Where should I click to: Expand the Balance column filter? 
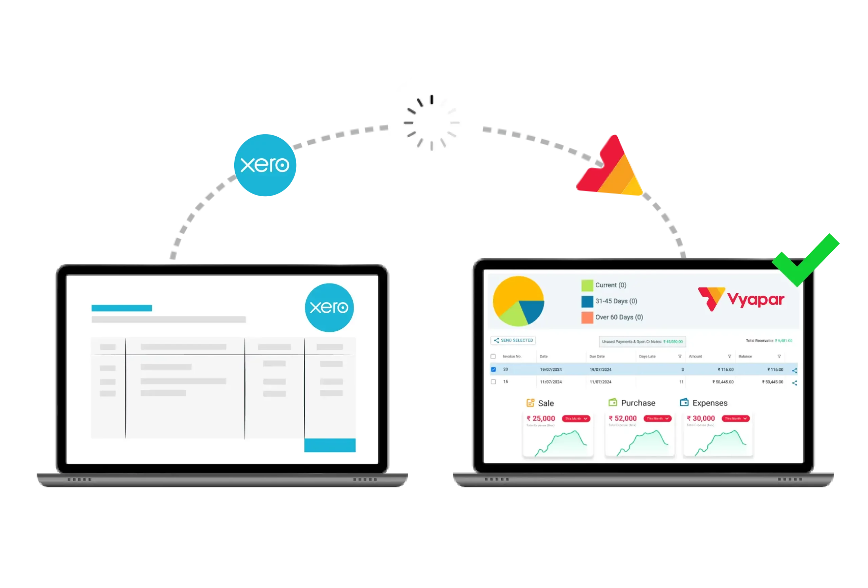click(778, 356)
